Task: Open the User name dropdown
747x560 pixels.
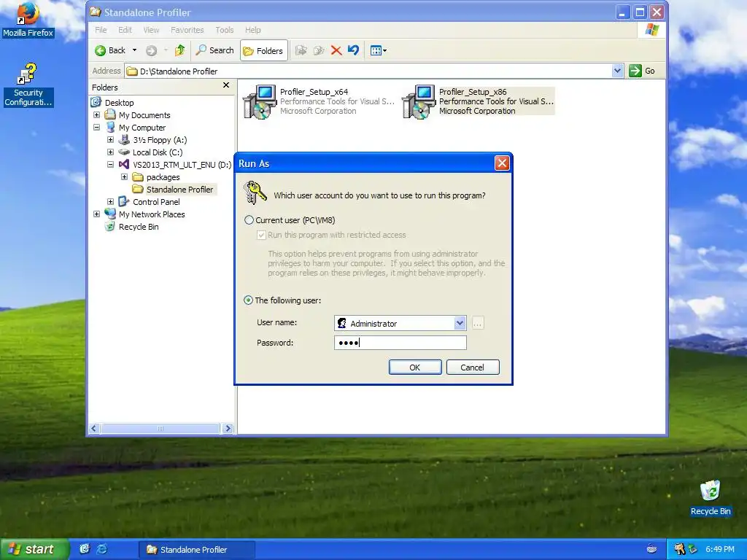Action: [460, 323]
